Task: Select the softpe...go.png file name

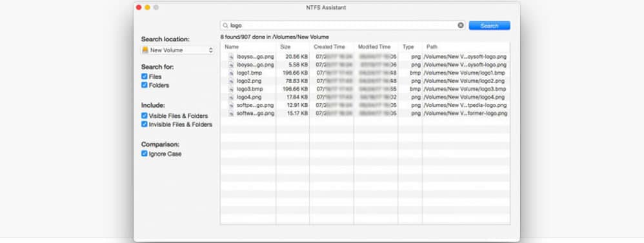Action: [256, 105]
